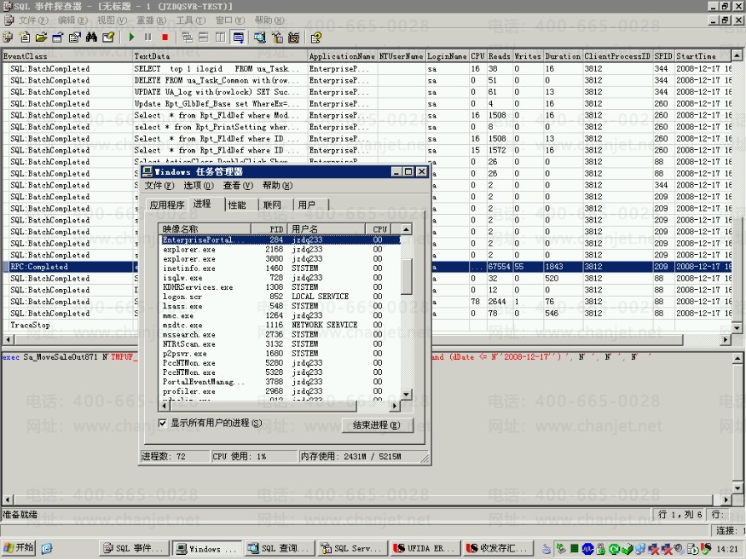Click process list scroll down arrow
Screen dimensions: 746x560
(x=407, y=394)
